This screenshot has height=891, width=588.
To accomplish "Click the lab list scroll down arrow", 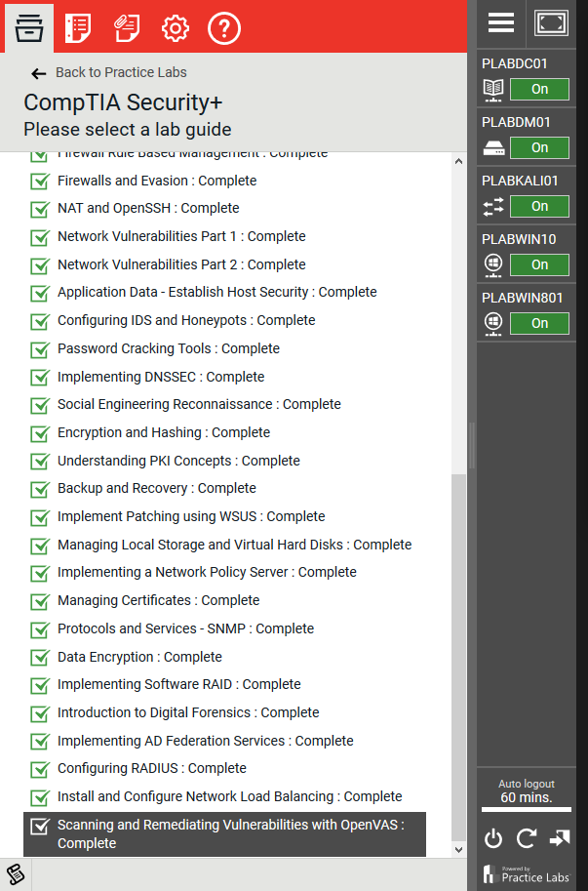I will click(x=458, y=850).
